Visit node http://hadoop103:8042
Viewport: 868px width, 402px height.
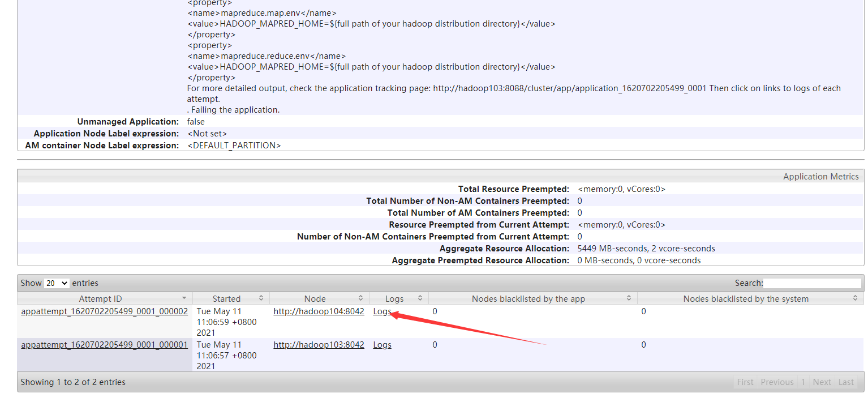pos(319,345)
